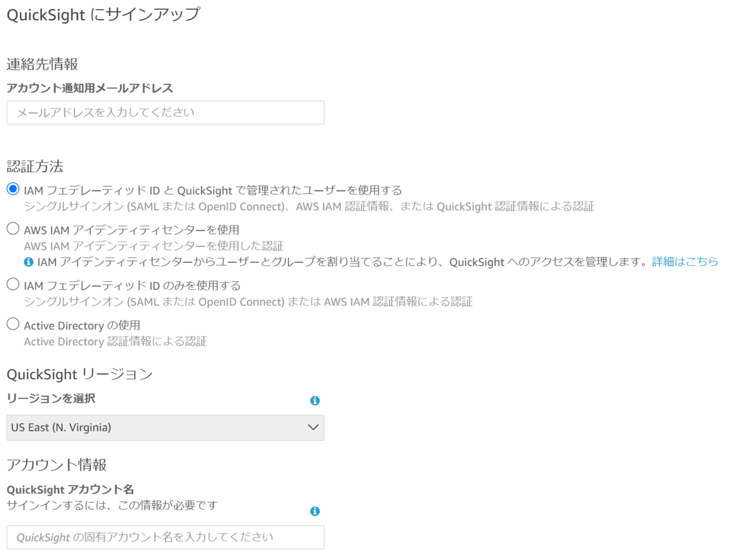This screenshot has height=560, width=731.
Task: Click the AWS IAM アイデンティティセンターを使用した認証 description
Action: tap(154, 246)
